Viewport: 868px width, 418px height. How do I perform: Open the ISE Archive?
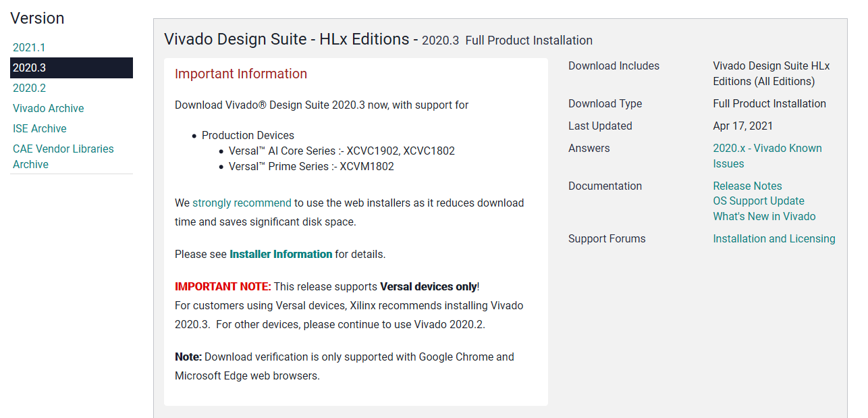[x=40, y=128]
